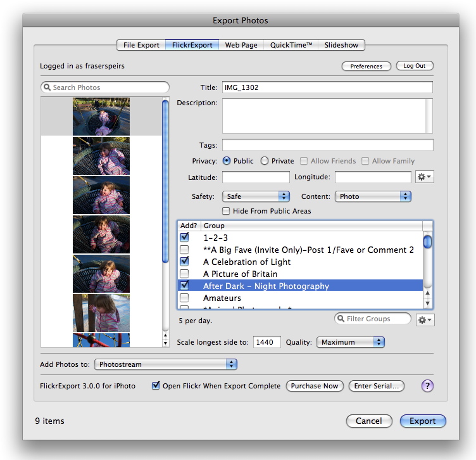Open the Content dropdown showing Photo
Image resolution: width=476 pixels, height=460 pixels.
[x=373, y=196]
